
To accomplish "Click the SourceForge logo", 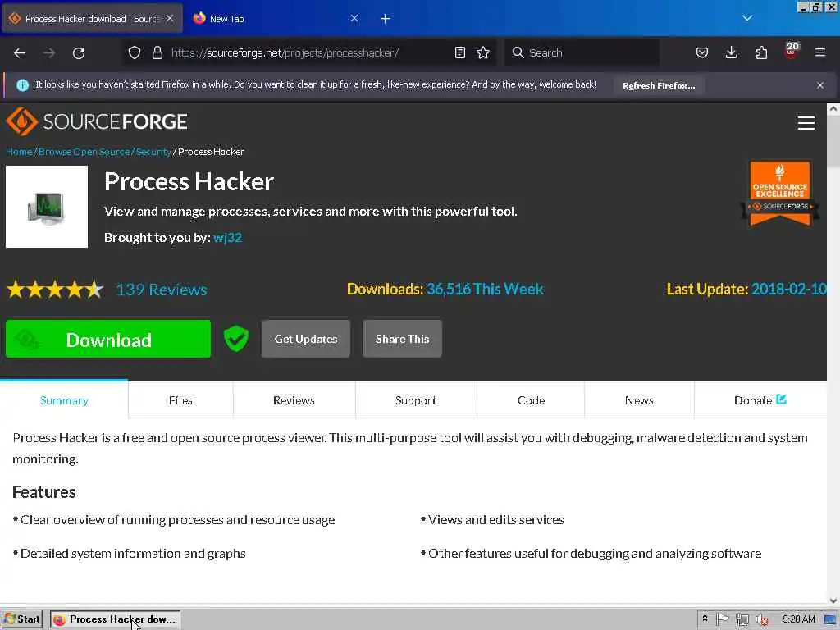I will [97, 121].
